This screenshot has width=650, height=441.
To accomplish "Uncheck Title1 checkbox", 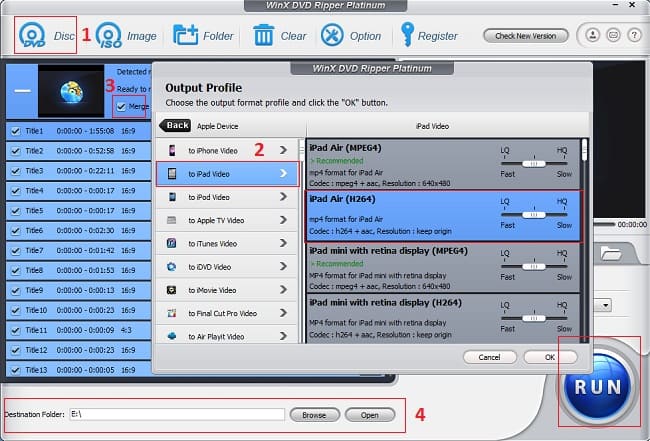I will pyautogui.click(x=16, y=131).
